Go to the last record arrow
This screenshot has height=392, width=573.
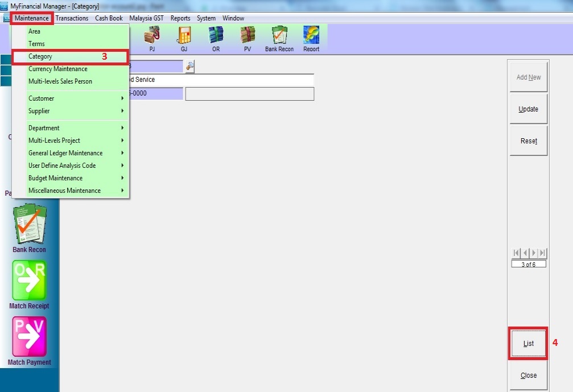click(x=543, y=253)
